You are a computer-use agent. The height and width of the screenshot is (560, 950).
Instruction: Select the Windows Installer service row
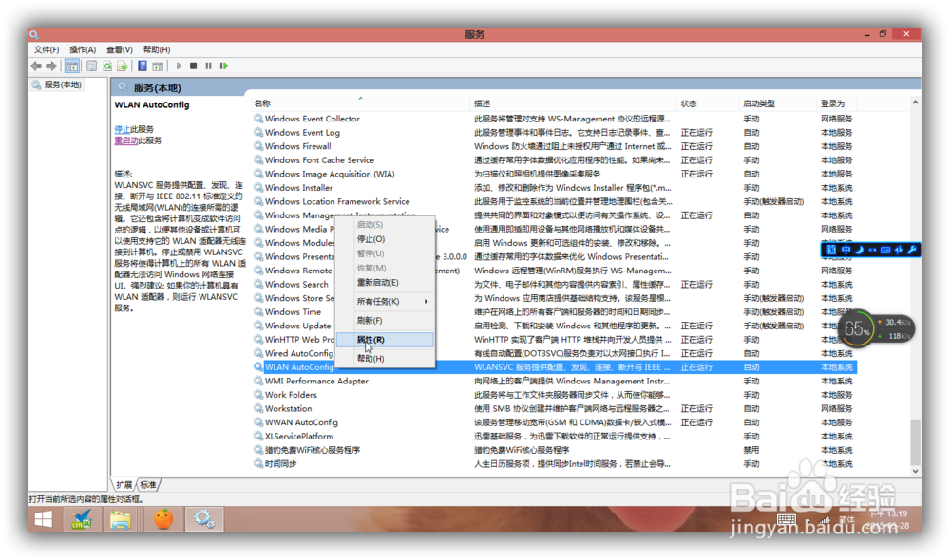pyautogui.click(x=555, y=188)
